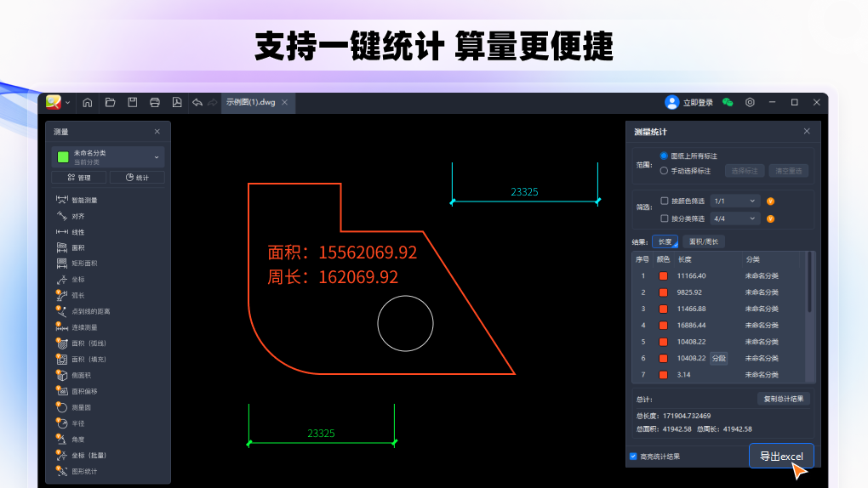Select the 对齐 aligned measure tool
868x488 pixels.
coord(77,216)
